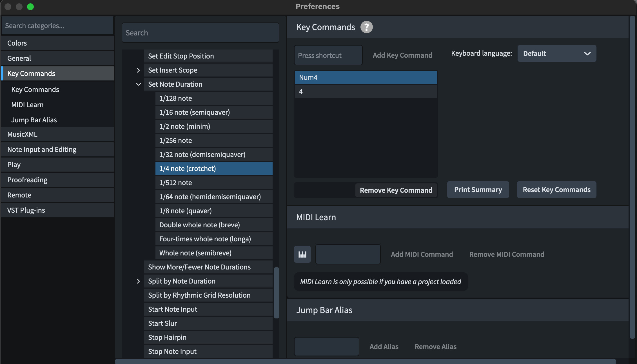This screenshot has height=364, width=637.
Task: Open the Keyboard language dropdown
Action: [x=556, y=53]
